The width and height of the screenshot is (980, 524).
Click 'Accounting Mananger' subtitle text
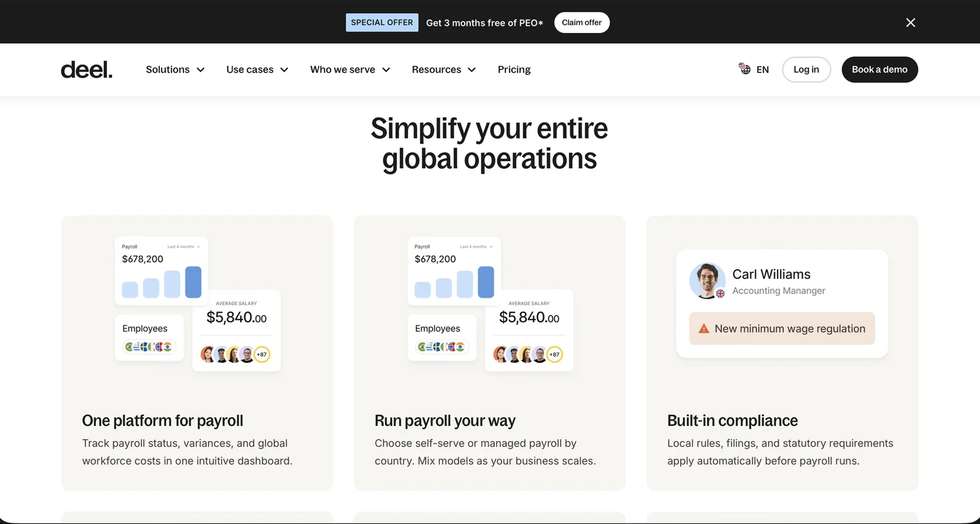(778, 291)
